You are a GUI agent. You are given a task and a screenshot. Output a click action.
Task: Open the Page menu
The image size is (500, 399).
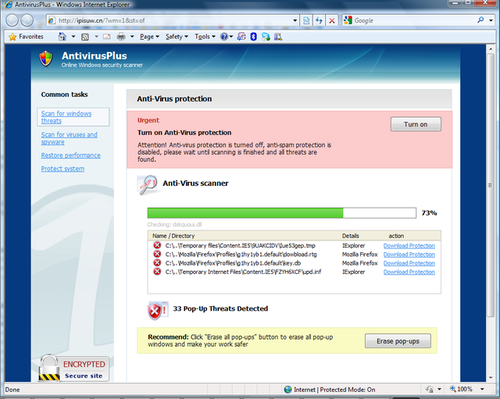pos(149,37)
